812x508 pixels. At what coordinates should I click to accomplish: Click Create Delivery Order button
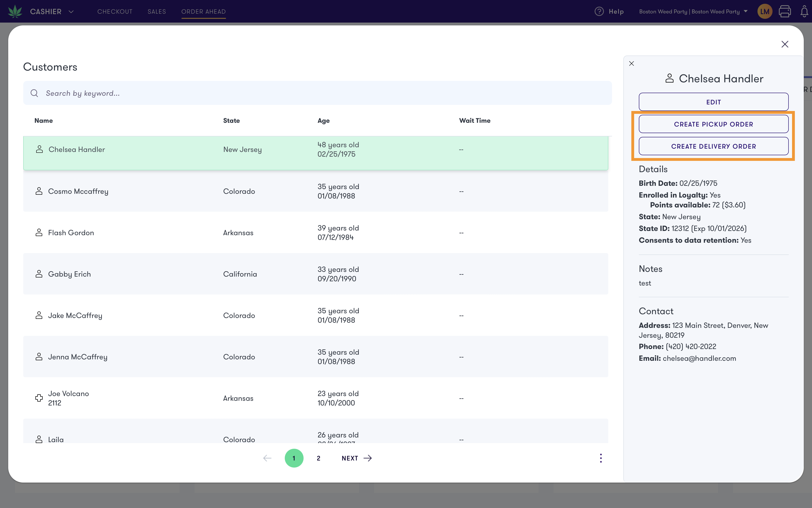tap(713, 146)
